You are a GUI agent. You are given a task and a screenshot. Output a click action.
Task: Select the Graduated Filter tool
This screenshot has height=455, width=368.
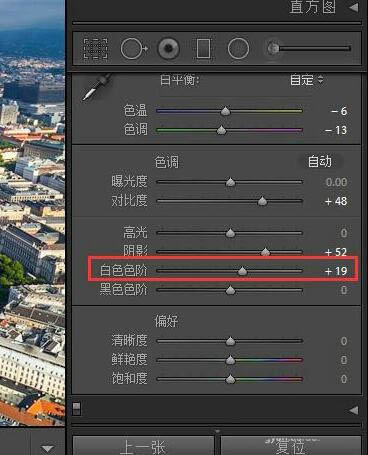pyautogui.click(x=203, y=49)
